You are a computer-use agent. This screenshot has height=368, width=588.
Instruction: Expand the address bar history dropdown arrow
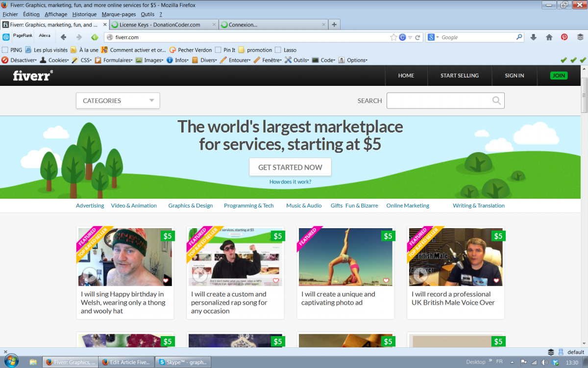click(x=411, y=37)
